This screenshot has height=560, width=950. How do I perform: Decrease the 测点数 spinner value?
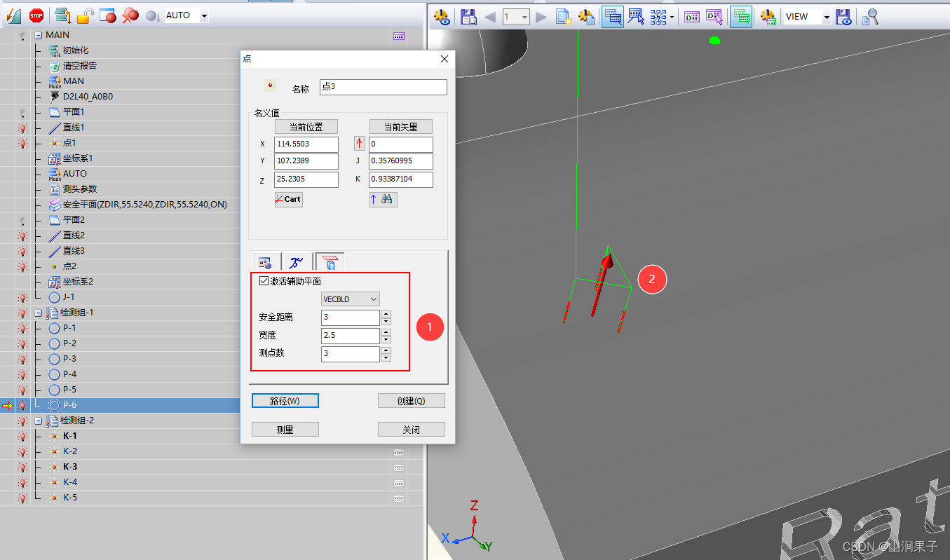386,358
